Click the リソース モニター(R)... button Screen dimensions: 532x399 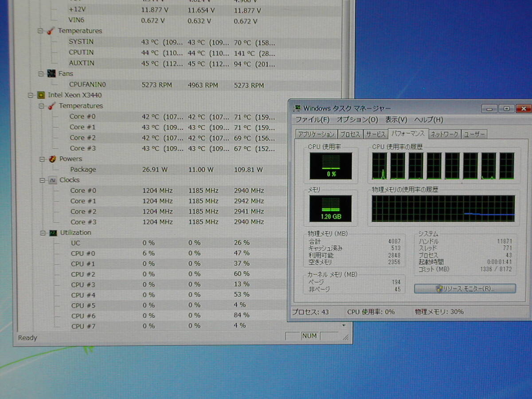click(x=465, y=289)
